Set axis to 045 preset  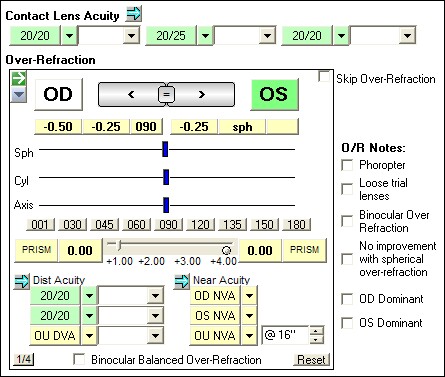pyautogui.click(x=104, y=225)
